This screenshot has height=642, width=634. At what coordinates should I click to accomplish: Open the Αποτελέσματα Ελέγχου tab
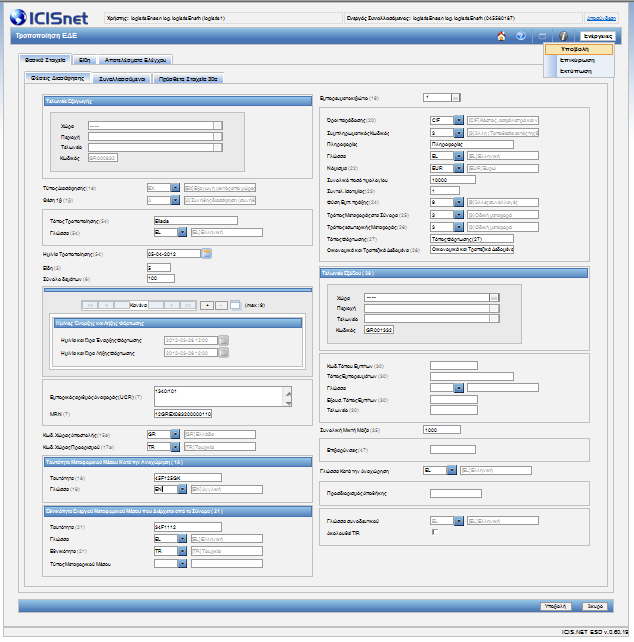[135, 60]
